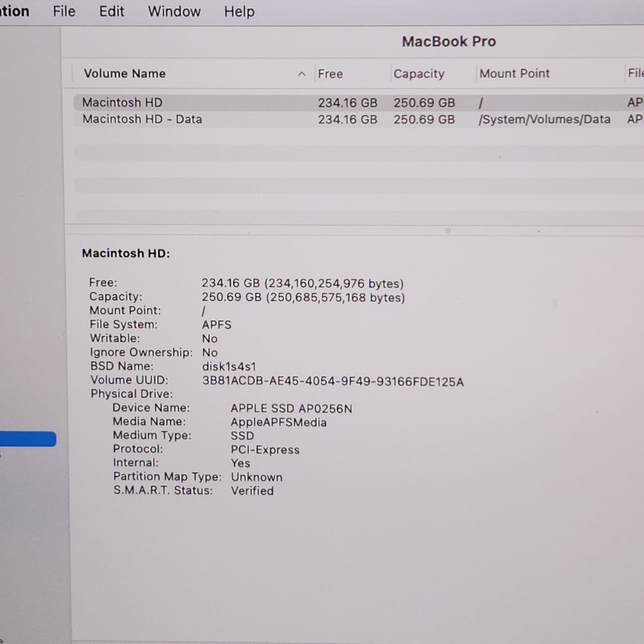This screenshot has height=644, width=644.
Task: Open the File menu
Action: (64, 11)
